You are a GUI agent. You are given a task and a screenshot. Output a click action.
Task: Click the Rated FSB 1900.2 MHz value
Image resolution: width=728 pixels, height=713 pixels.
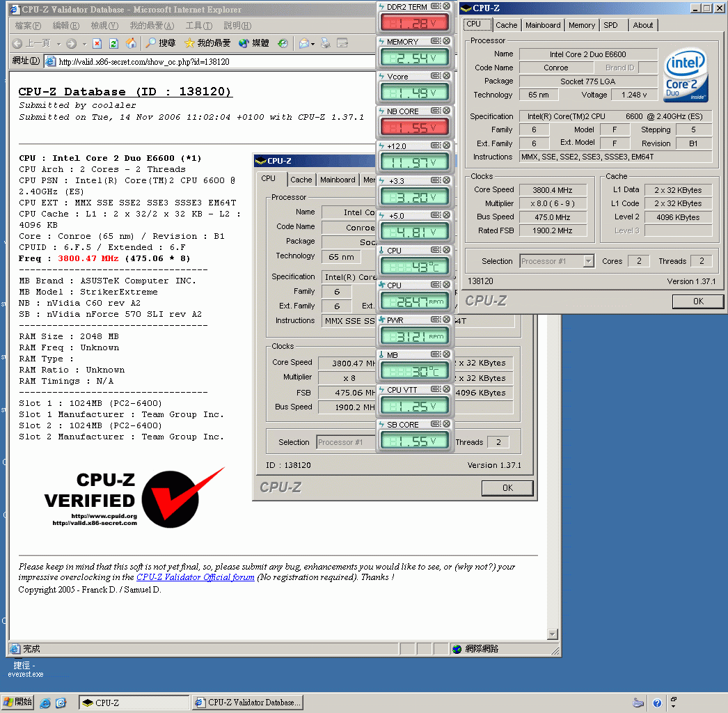coord(553,230)
